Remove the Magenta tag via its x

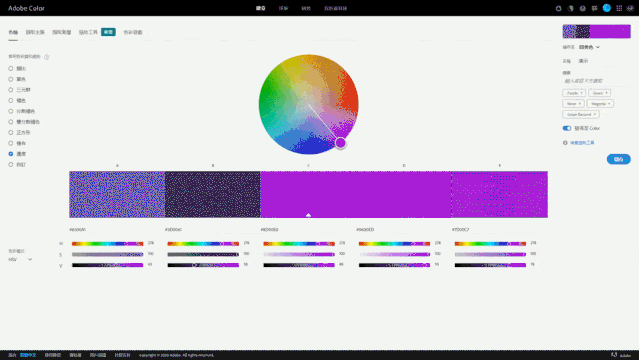click(609, 104)
